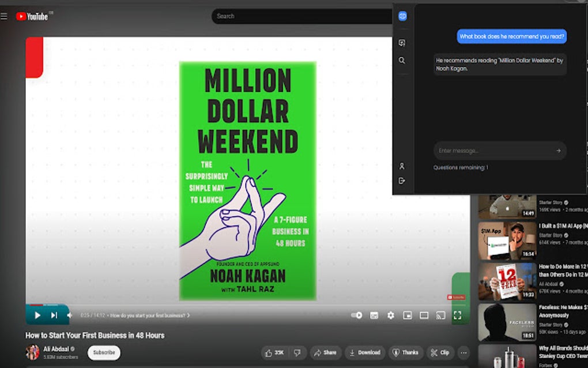Click the logout icon in extension sidebar

pyautogui.click(x=402, y=181)
